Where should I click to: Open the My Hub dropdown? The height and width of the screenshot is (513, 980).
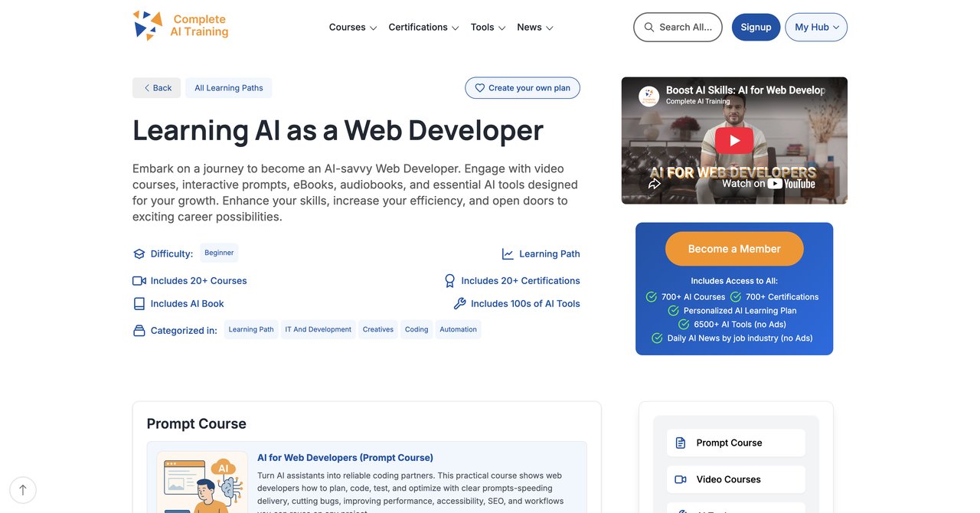(x=816, y=27)
